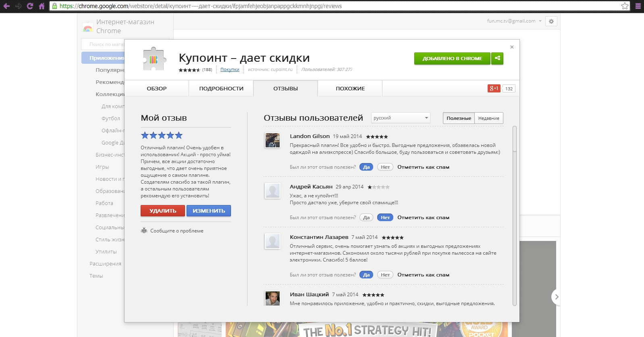Open the ПОХОЖИЕ tab
644x337 pixels.
tap(350, 88)
